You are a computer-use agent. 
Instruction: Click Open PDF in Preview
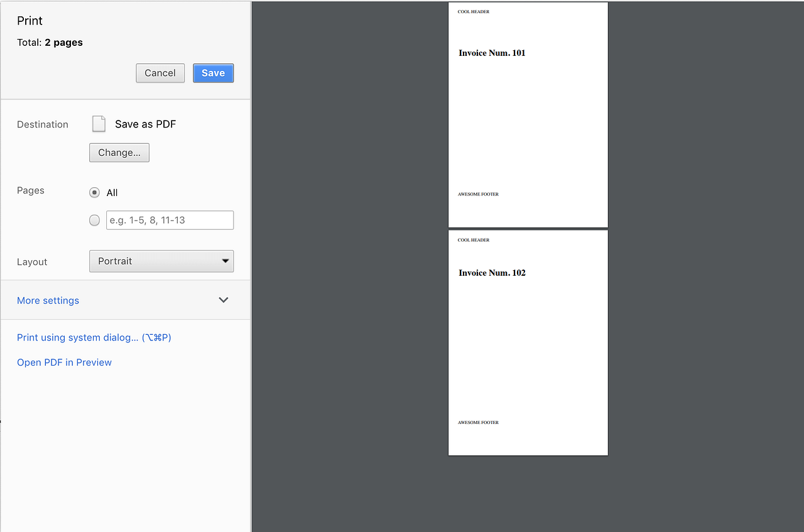coord(64,362)
